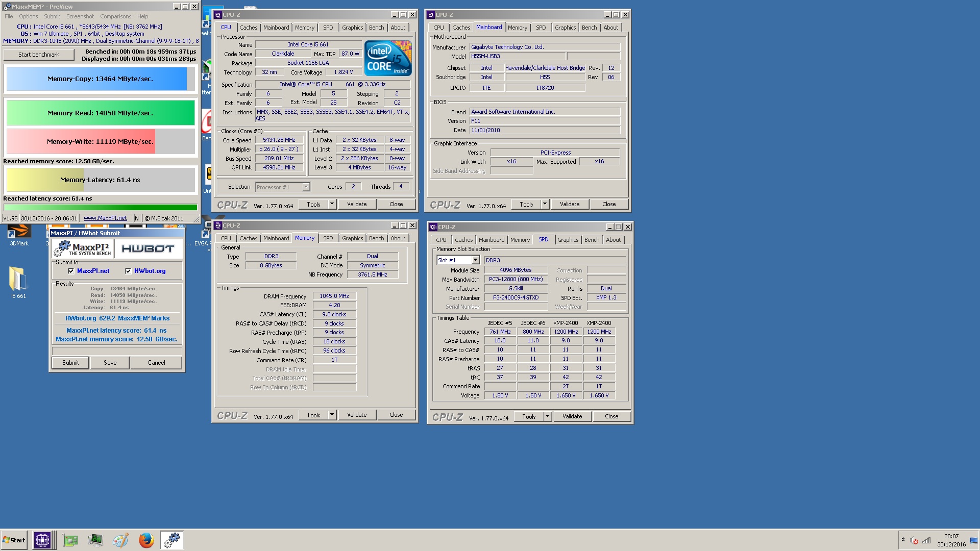
Task: Toggle the MaxxPI.net submit checkbox
Action: click(x=71, y=271)
